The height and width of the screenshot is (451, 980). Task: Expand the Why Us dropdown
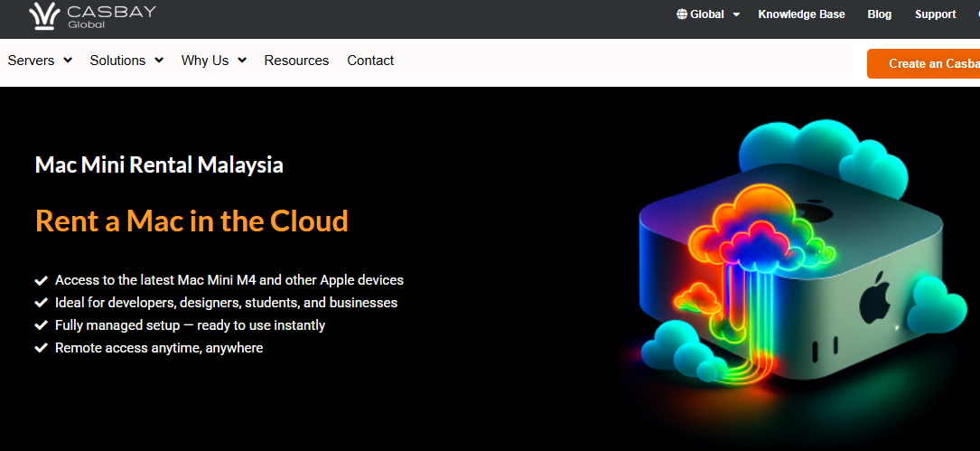click(213, 61)
